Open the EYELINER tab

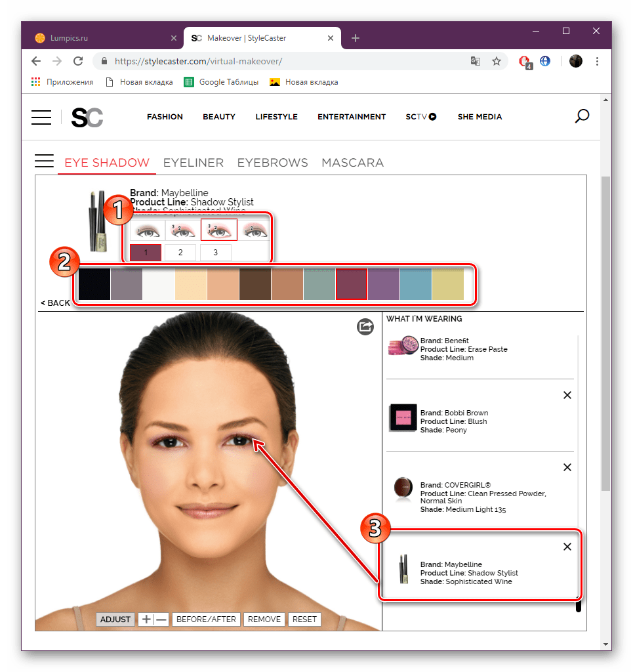(193, 163)
